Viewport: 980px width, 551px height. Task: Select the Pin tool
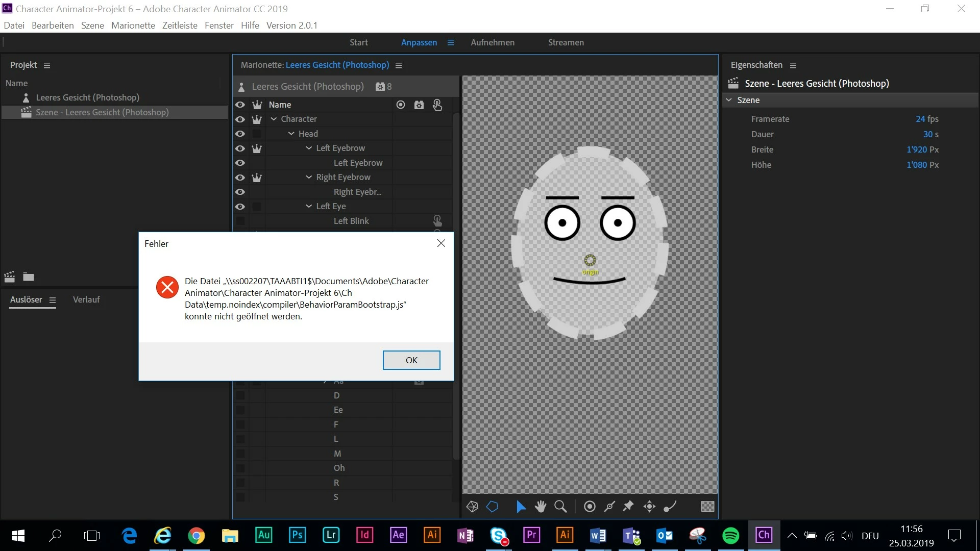[628, 506]
